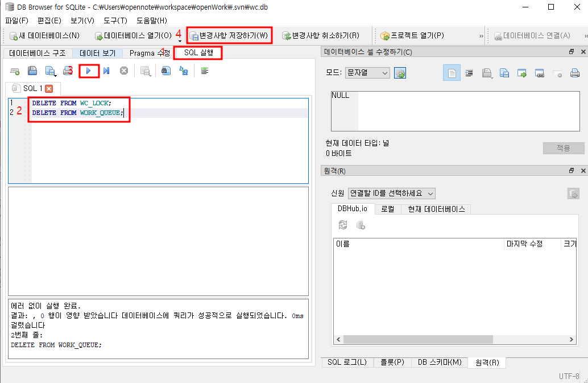Click the import-from-file icon in cell editor
This screenshot has height=383, width=588.
click(487, 73)
